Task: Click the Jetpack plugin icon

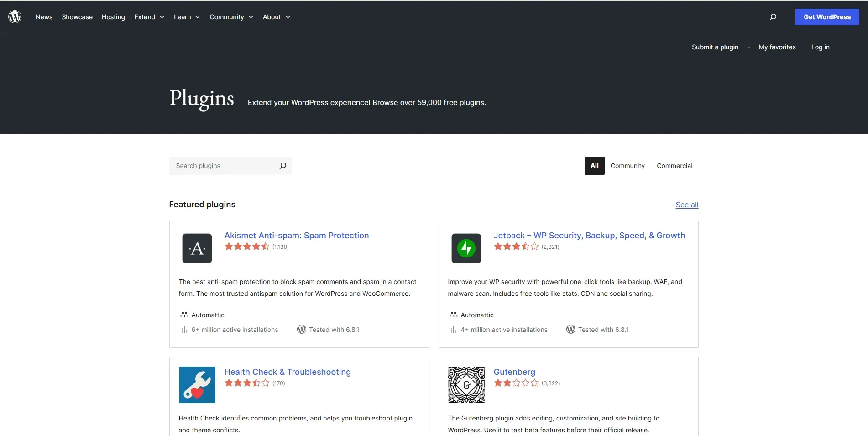Action: 466,248
